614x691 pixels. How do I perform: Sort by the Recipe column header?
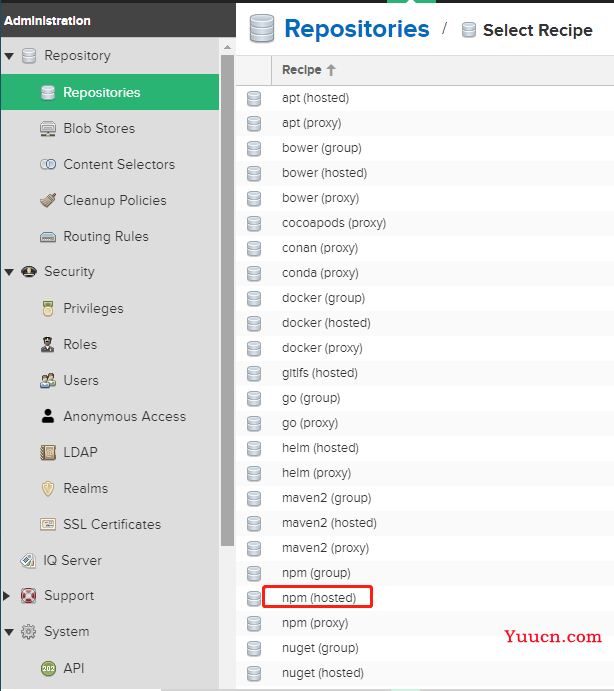pyautogui.click(x=309, y=70)
